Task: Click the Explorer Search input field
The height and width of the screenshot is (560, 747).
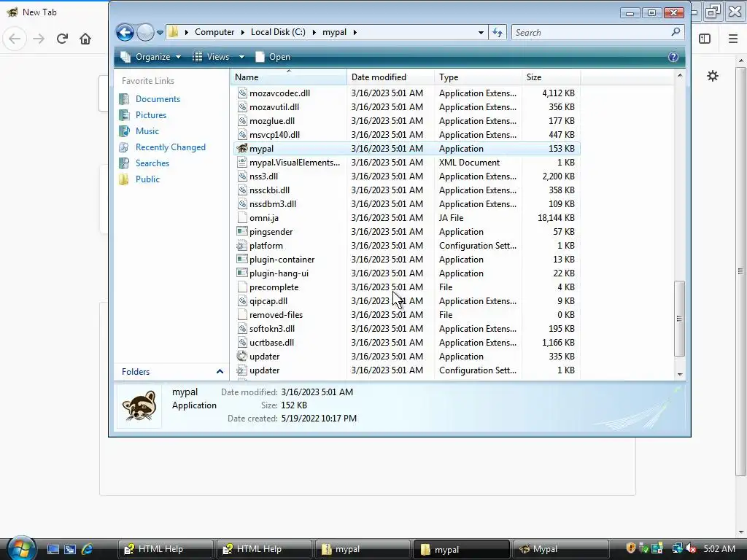Action: coord(591,32)
